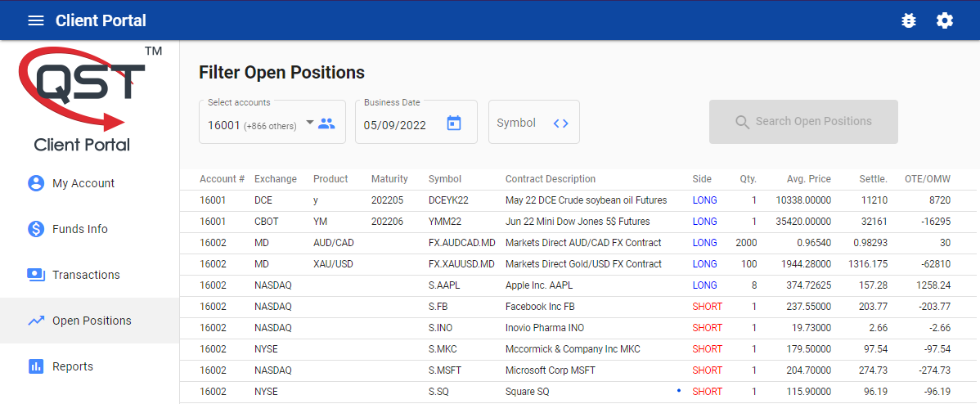Click the Funds Info dollar icon
Viewport: 980px width, 404px height.
[36, 228]
